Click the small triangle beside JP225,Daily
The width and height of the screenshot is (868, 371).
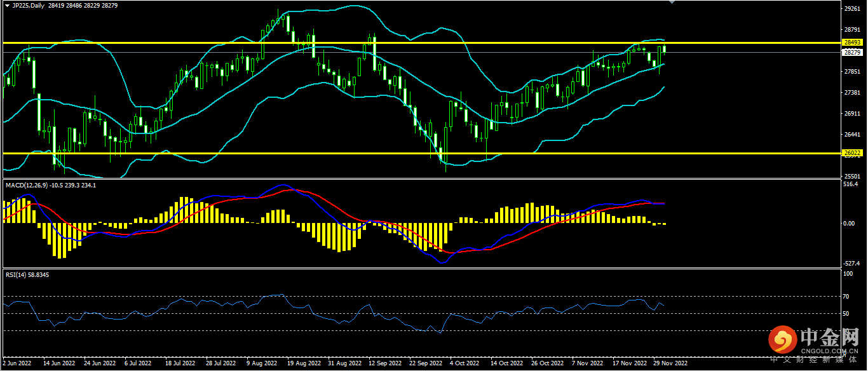[7, 5]
